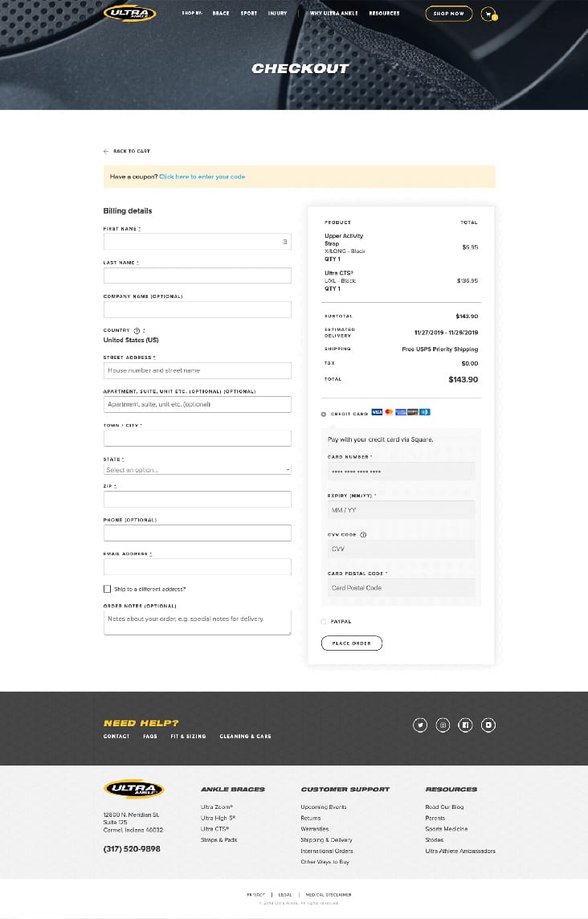Click Back to Cart link

[131, 151]
